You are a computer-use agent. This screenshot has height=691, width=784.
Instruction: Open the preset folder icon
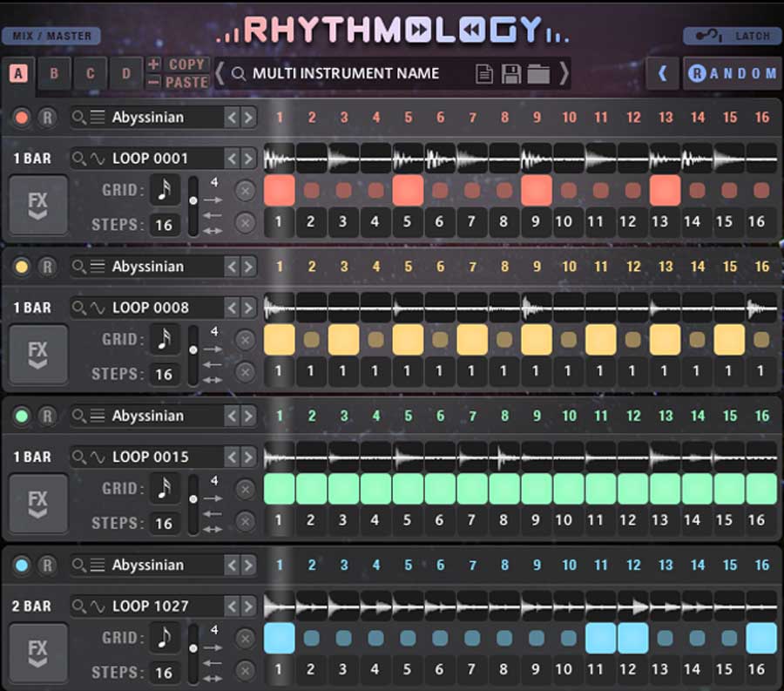(x=538, y=74)
